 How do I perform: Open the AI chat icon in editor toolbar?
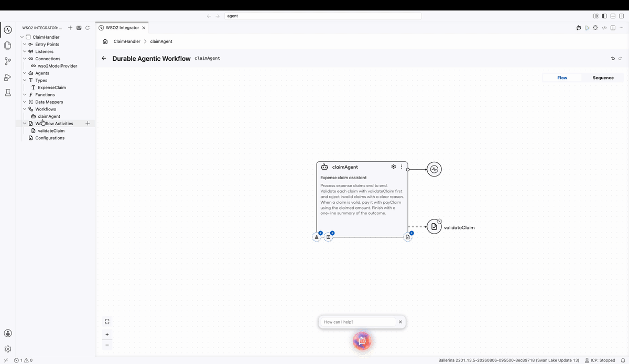pos(579,28)
